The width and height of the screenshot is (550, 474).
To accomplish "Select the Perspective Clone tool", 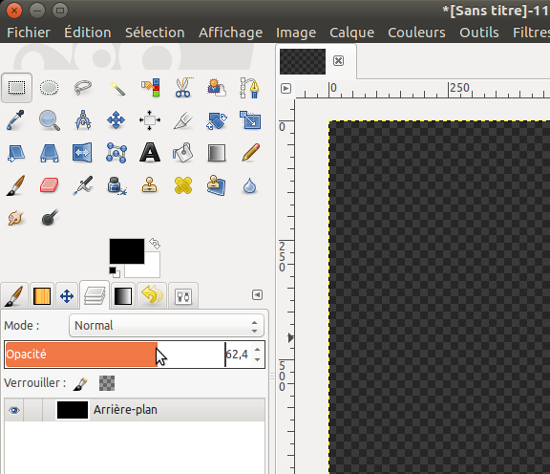I will 216,185.
